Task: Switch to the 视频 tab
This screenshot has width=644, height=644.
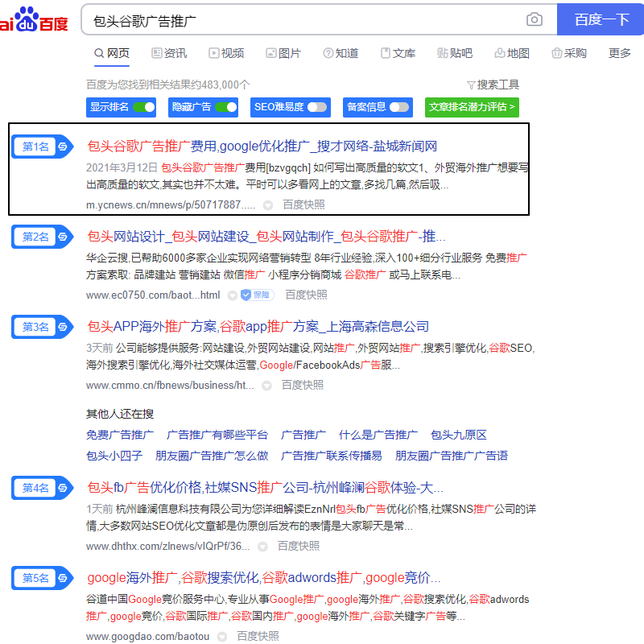Action: 226,53
